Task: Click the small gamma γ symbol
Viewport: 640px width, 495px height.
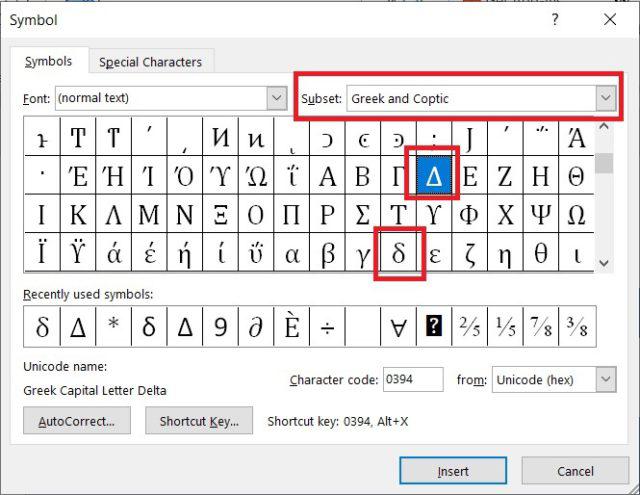Action: pos(362,253)
